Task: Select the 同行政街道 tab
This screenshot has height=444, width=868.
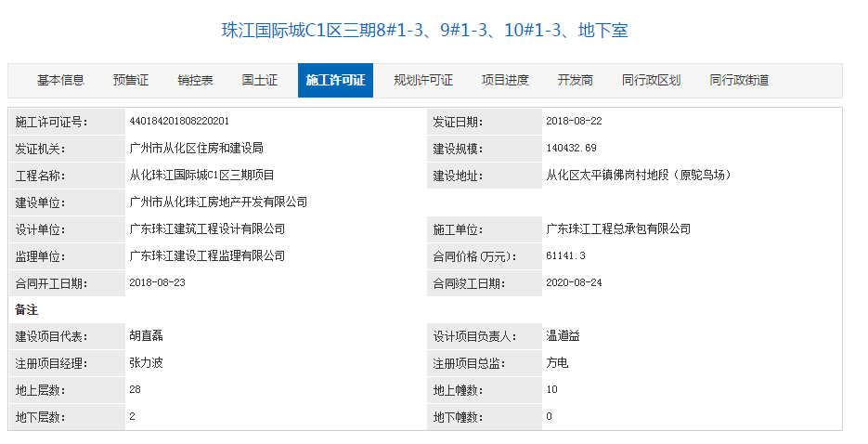Action: (x=739, y=81)
